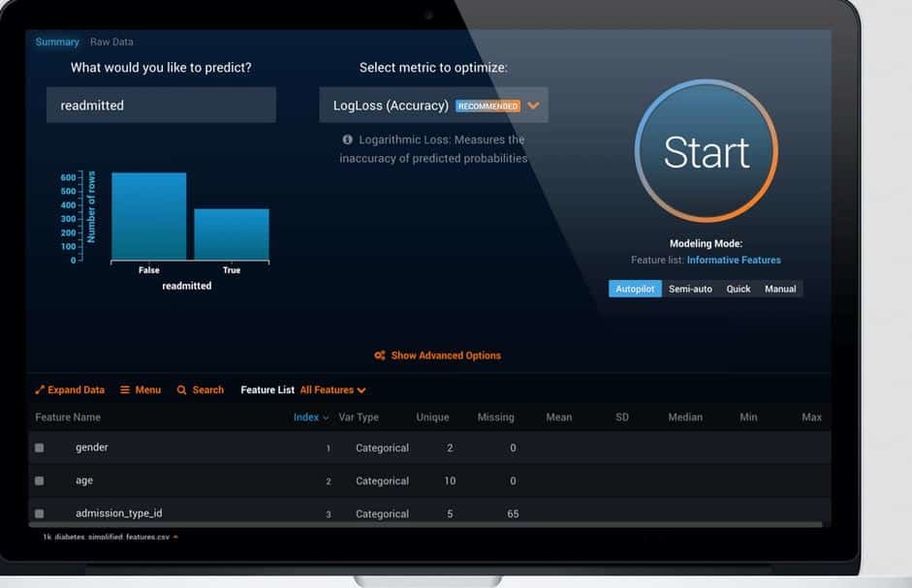Click the Expand Data arrows icon
The width and height of the screenshot is (912, 588).
[x=40, y=390]
